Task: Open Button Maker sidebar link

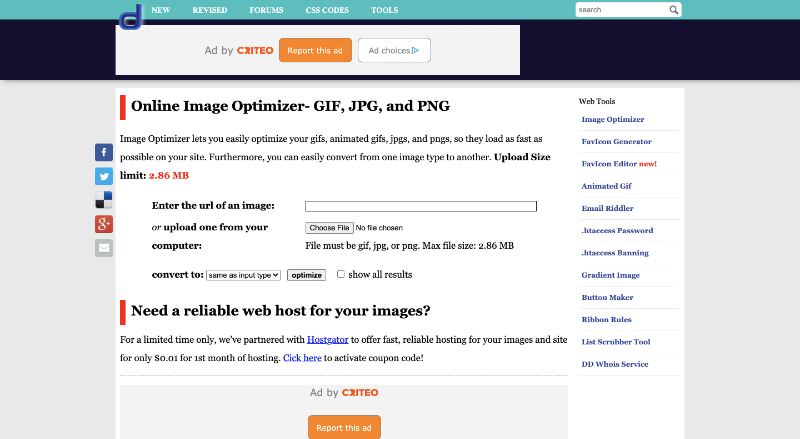Action: point(607,297)
